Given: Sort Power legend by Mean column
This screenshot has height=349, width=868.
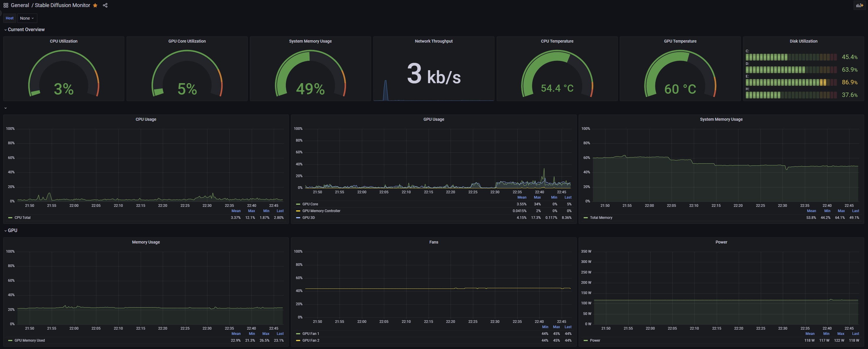Looking at the screenshot, I should pyautogui.click(x=810, y=333).
